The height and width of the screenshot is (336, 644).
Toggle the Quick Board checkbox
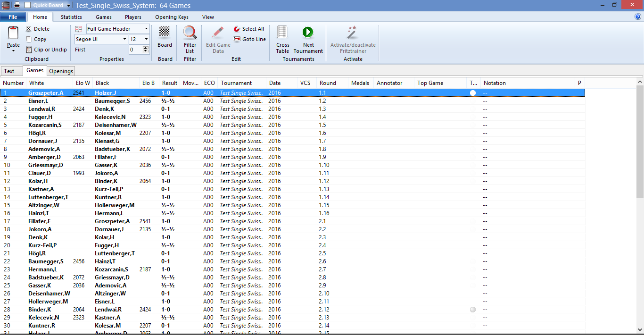pyautogui.click(x=27, y=5)
